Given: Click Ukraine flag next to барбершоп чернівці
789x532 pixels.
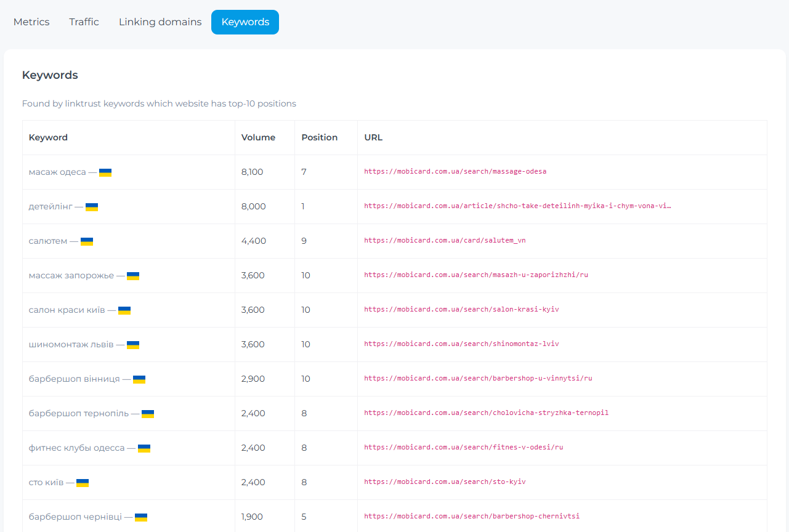Looking at the screenshot, I should (141, 517).
